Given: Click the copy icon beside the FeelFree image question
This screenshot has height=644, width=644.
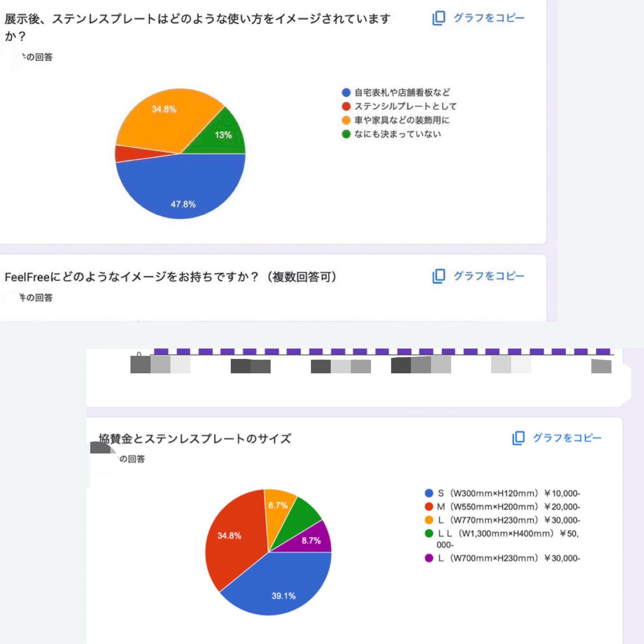Looking at the screenshot, I should [x=439, y=276].
